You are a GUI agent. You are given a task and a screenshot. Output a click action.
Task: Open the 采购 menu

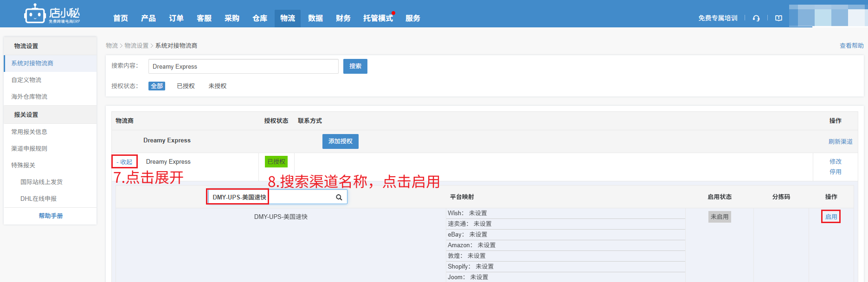[232, 18]
